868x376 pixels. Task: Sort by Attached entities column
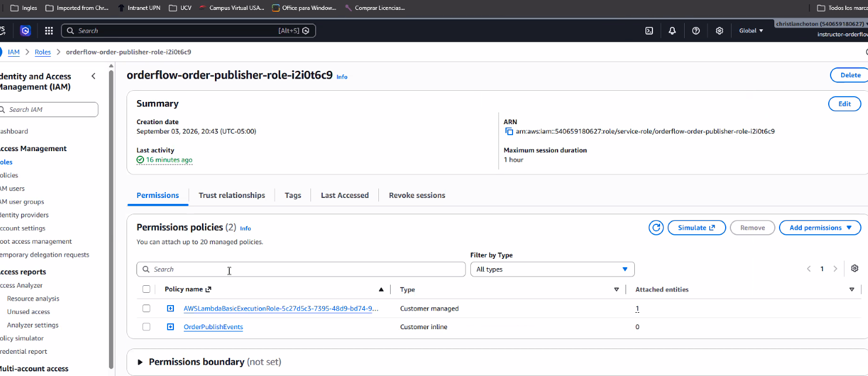pos(852,289)
